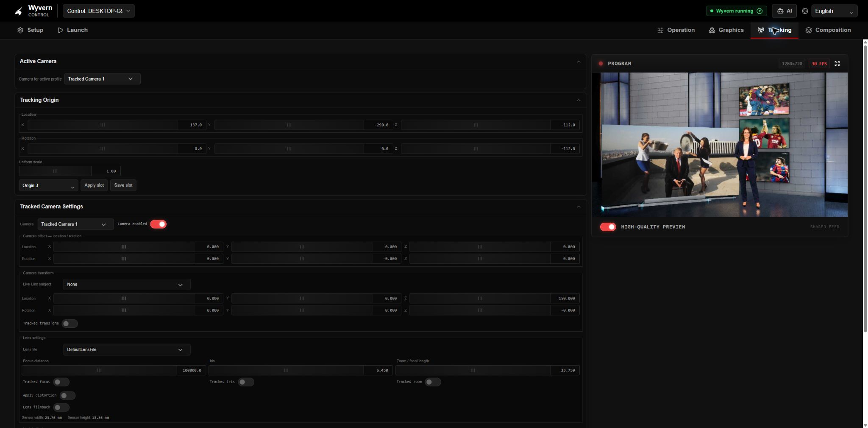This screenshot has width=868, height=428.
Task: Click the Zoom / focal length value field
Action: [565, 370]
